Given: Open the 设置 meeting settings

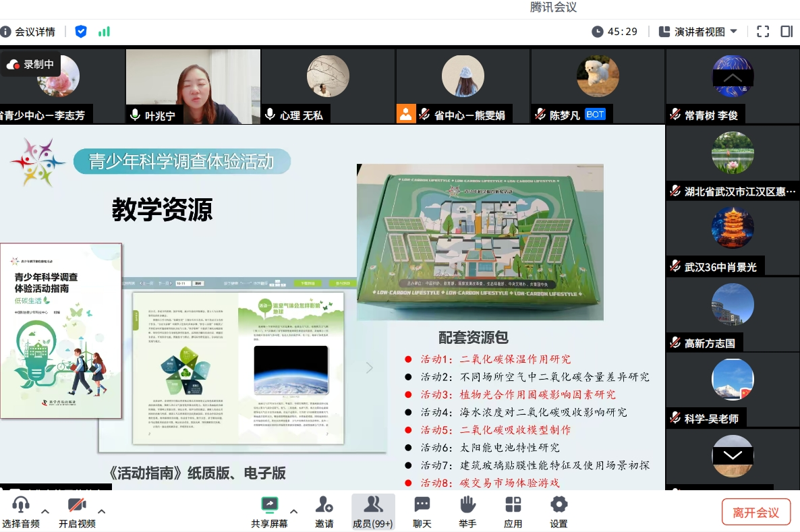Looking at the screenshot, I should click(x=559, y=510).
